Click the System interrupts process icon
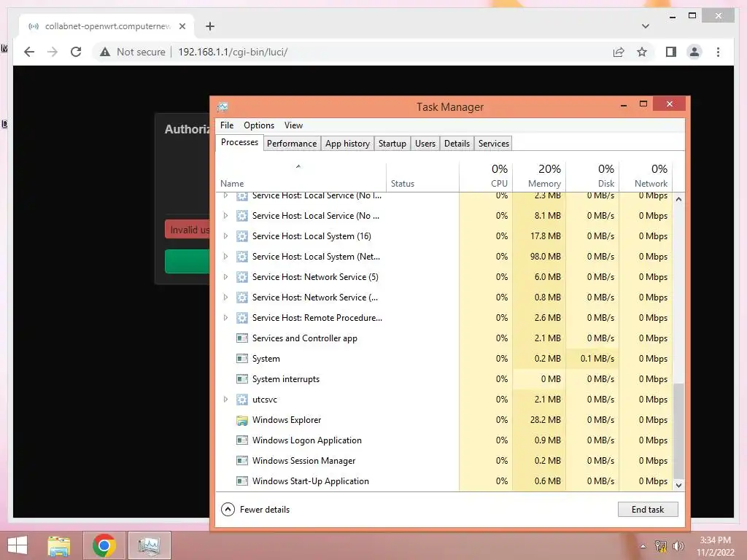The image size is (747, 560). pyautogui.click(x=242, y=379)
